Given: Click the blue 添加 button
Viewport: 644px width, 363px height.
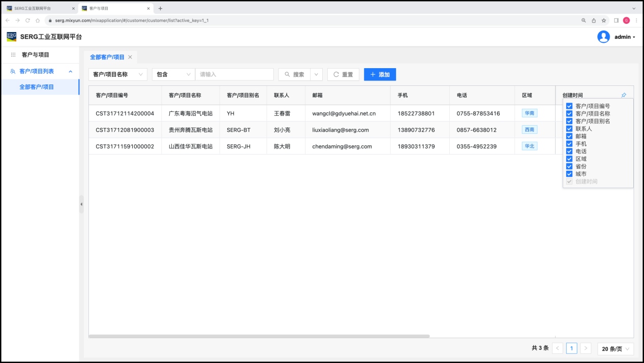Looking at the screenshot, I should (x=380, y=74).
